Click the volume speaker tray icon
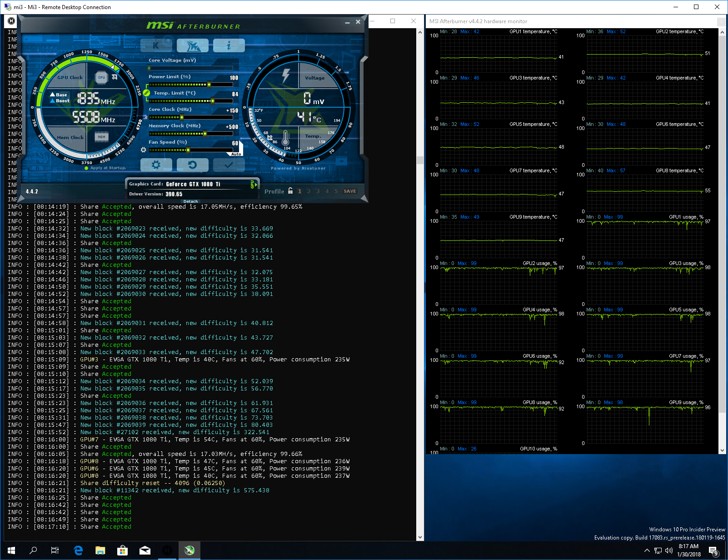Image resolution: width=728 pixels, height=560 pixels. [669, 550]
